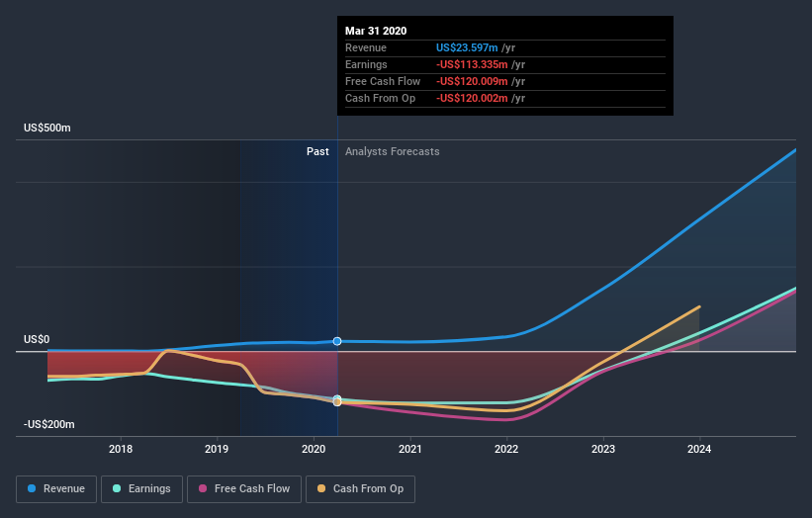Click the 2021 x-axis label
Image resolution: width=812 pixels, height=518 pixels.
(x=410, y=449)
